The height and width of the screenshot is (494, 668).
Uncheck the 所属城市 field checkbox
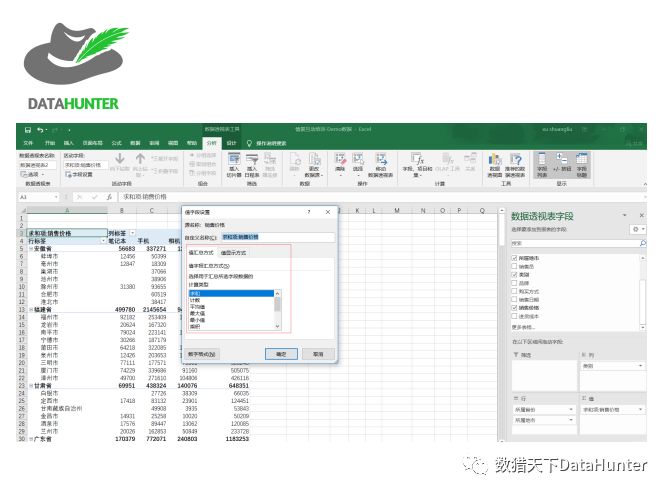(516, 259)
